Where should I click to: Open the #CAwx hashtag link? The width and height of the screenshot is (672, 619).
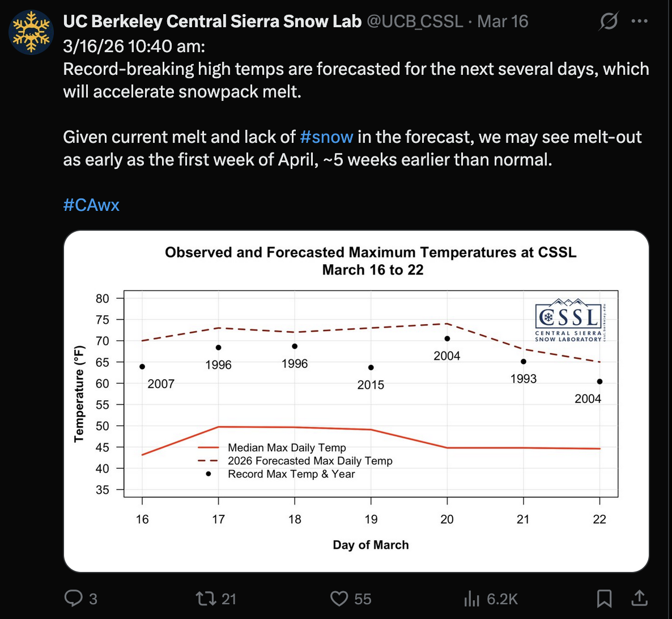tap(91, 205)
